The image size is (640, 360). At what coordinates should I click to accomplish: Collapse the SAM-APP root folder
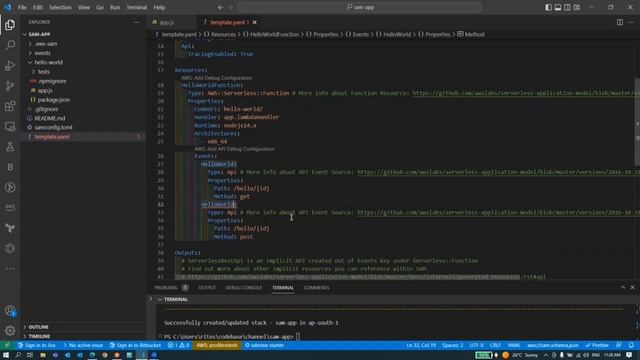coord(39,34)
